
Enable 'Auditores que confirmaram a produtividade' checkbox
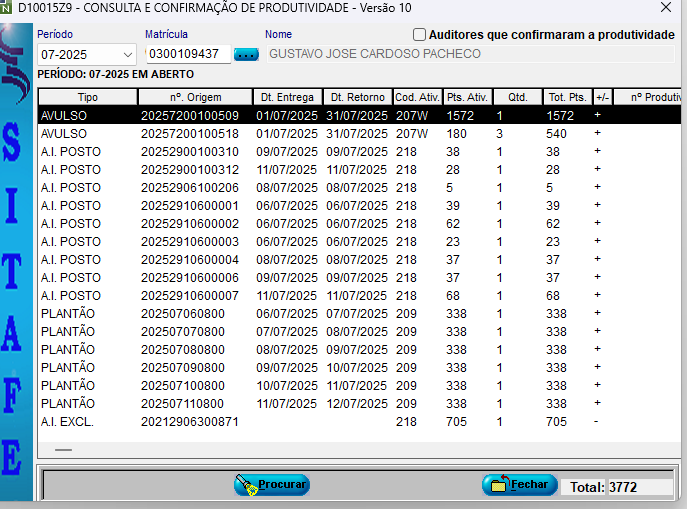pos(419,35)
